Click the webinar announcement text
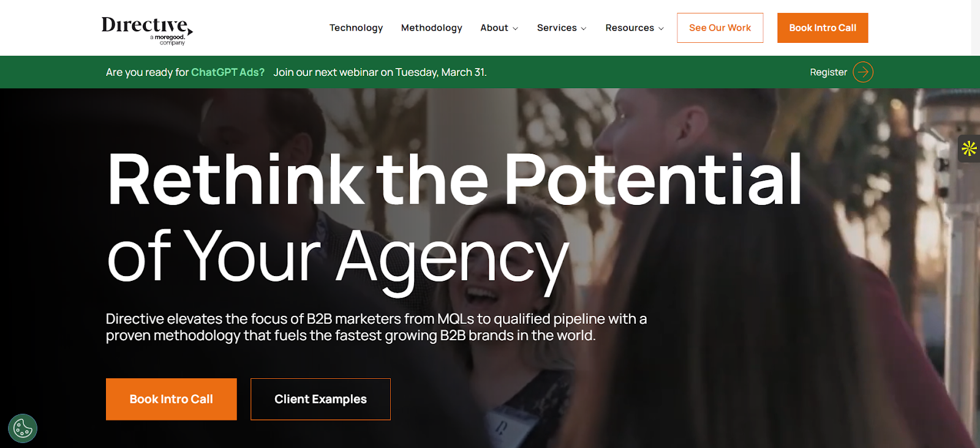 380,72
